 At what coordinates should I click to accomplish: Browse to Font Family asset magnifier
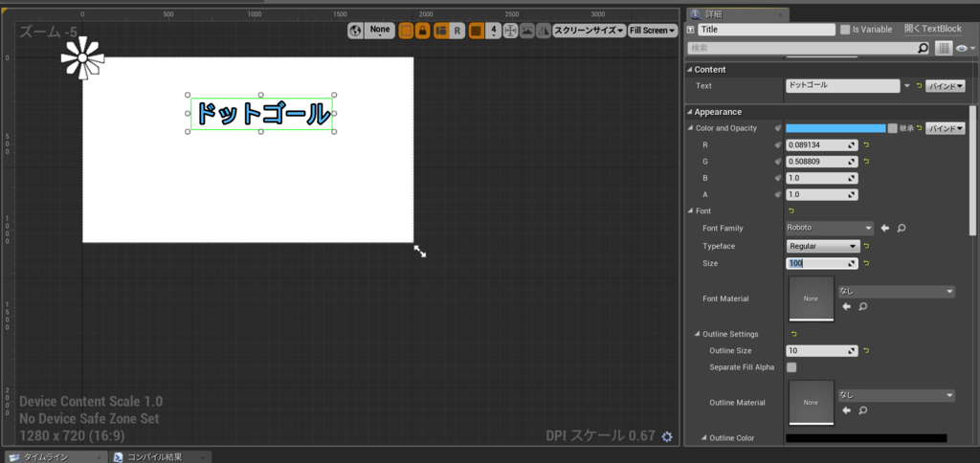(902, 229)
